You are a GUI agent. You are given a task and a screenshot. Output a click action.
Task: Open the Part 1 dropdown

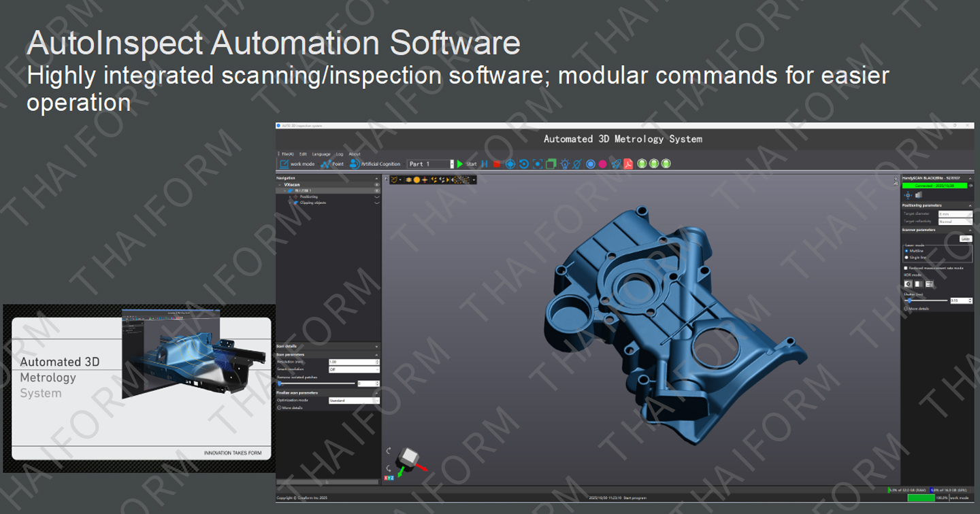coord(430,164)
